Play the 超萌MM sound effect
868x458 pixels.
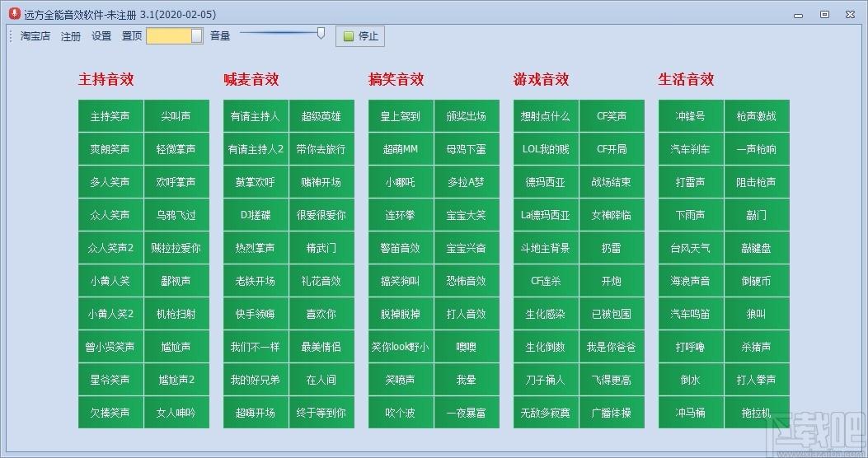(x=401, y=149)
